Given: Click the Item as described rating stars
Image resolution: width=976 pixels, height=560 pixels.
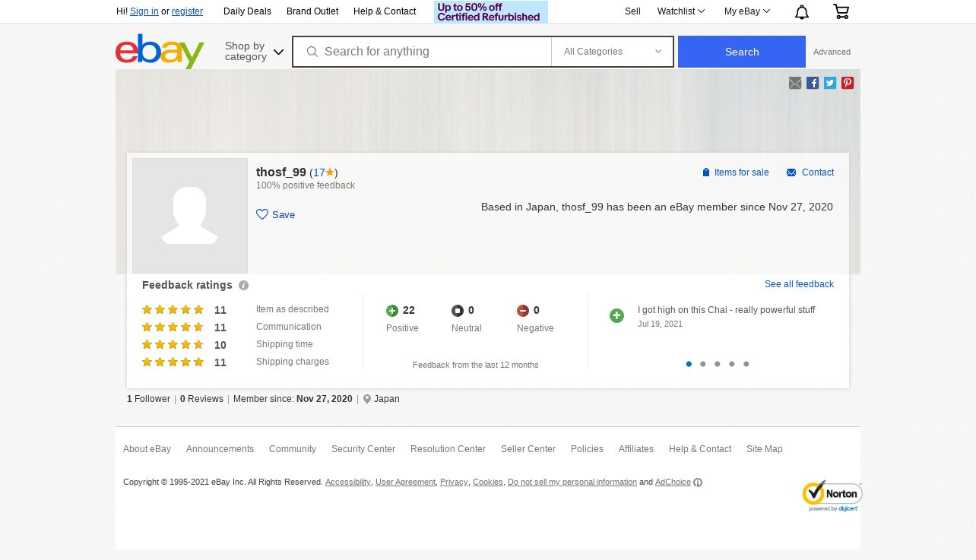Looking at the screenshot, I should click(173, 310).
